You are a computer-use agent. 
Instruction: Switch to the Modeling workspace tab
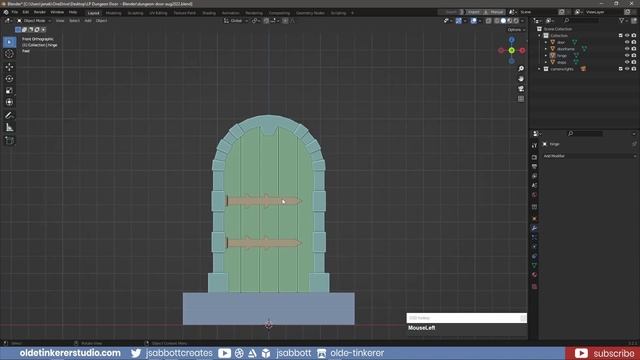pyautogui.click(x=113, y=13)
